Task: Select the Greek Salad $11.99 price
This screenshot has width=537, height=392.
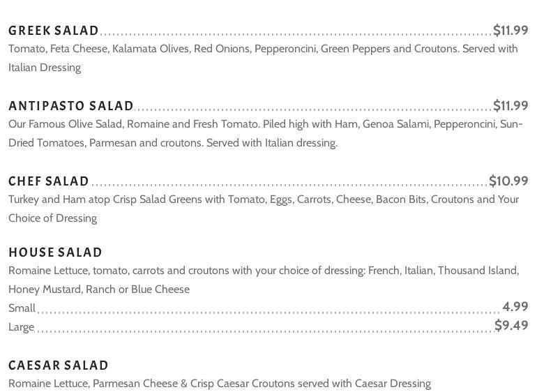Action: point(510,30)
